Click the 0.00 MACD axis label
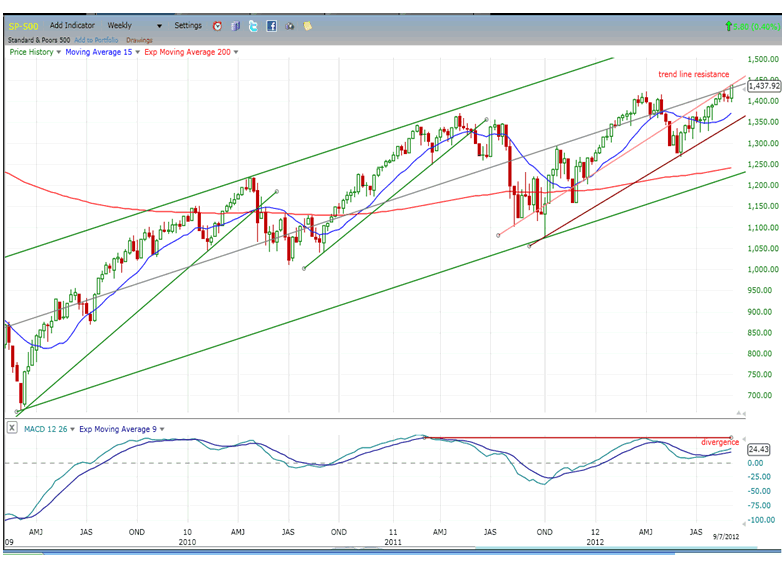Screen dimensions: 783x564 click(755, 463)
